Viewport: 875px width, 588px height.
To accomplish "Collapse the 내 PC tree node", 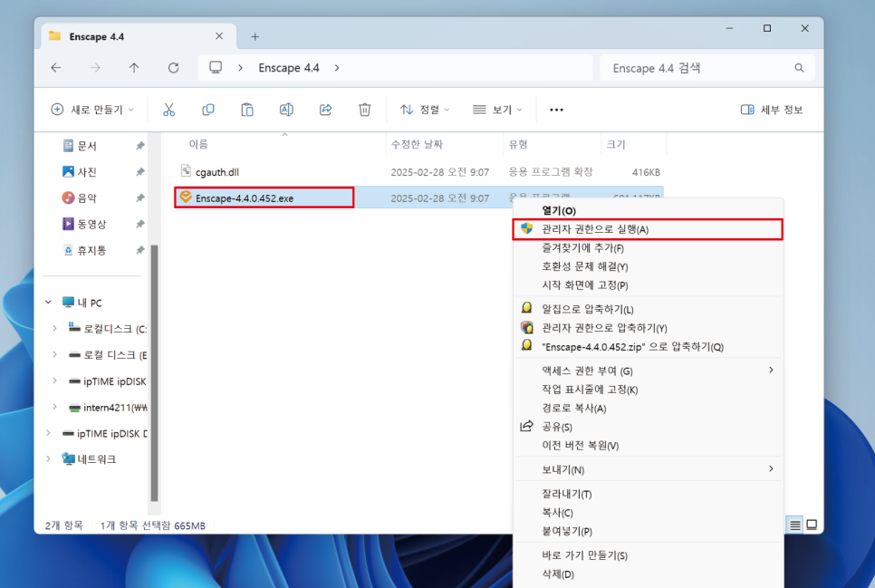I will [x=49, y=302].
